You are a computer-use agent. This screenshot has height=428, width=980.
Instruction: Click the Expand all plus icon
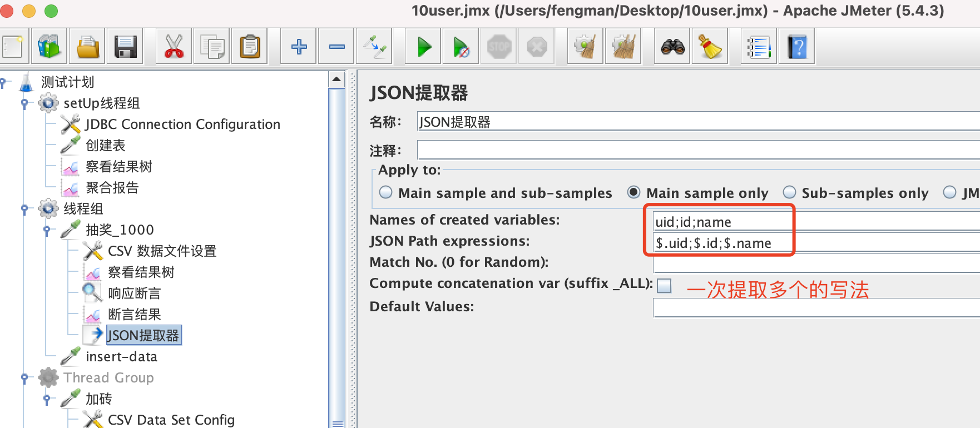299,47
